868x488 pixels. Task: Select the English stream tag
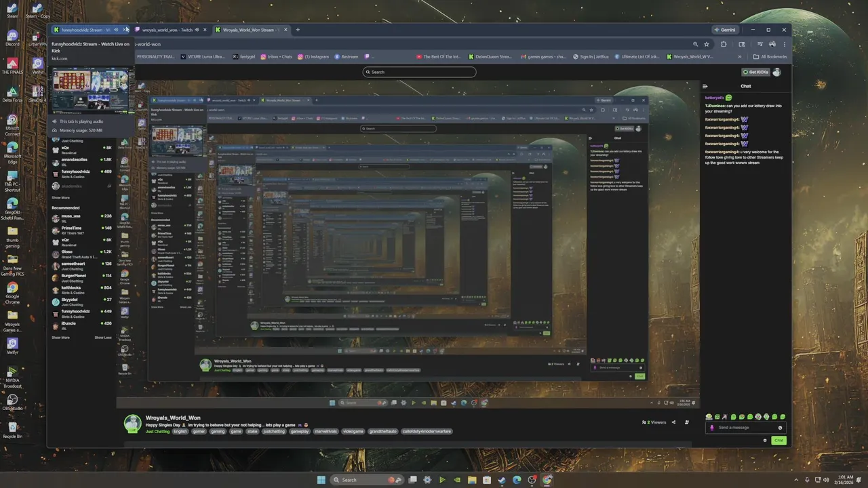(180, 431)
